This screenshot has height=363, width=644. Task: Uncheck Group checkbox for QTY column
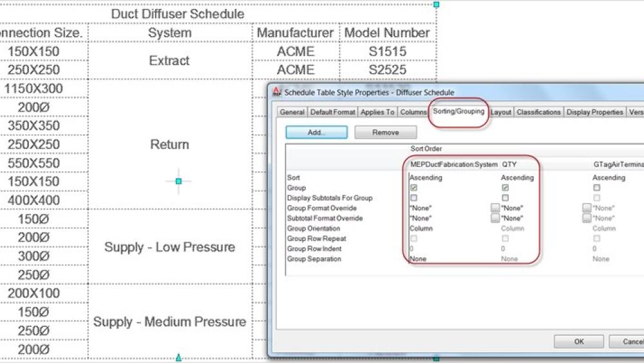pyautogui.click(x=505, y=188)
